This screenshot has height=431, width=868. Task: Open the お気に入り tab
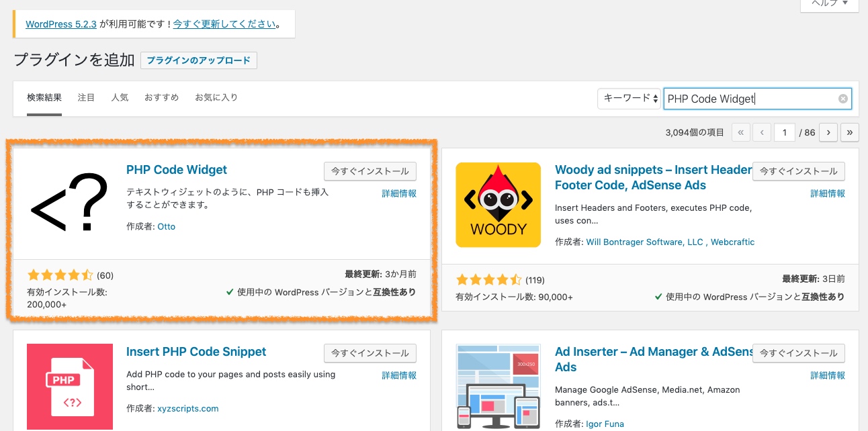point(216,97)
